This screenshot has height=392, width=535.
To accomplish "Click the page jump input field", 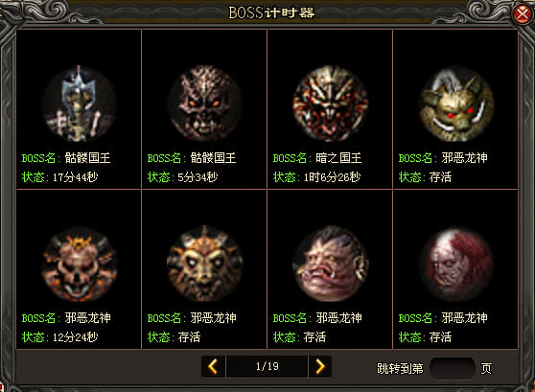I will click(453, 368).
